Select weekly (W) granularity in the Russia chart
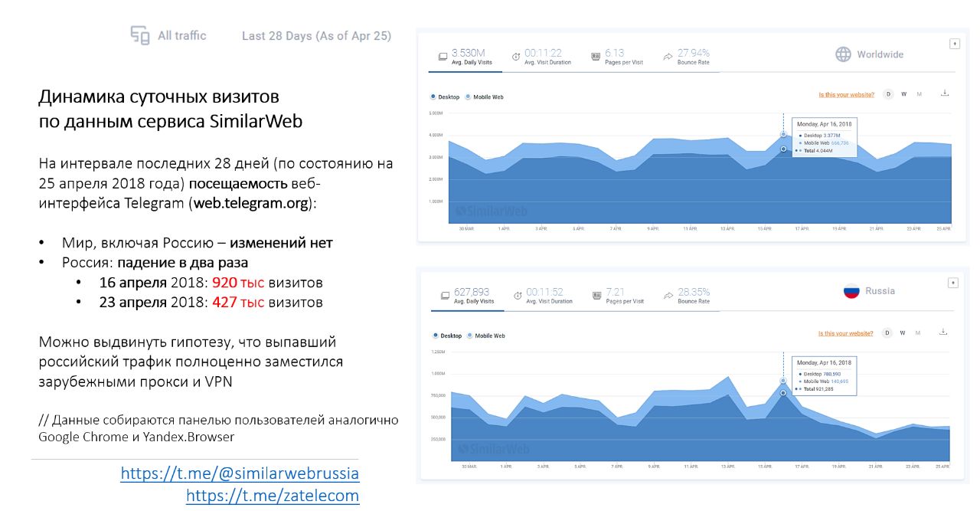The height and width of the screenshot is (511, 980). tap(903, 332)
